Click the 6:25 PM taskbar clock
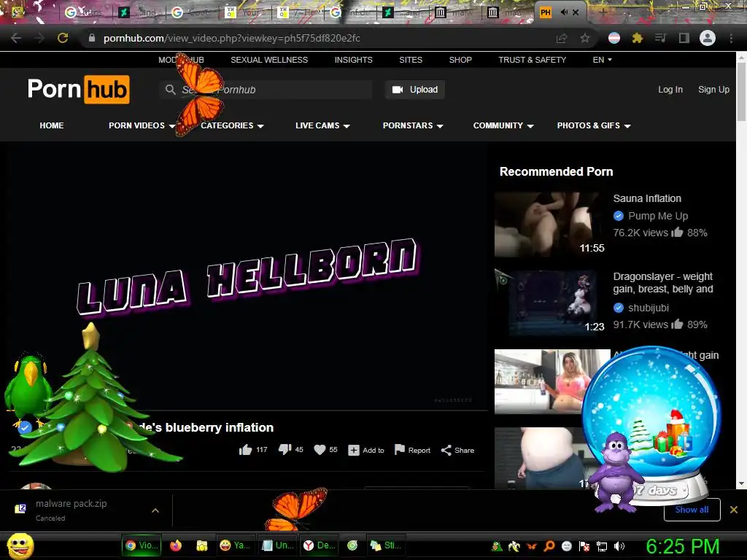747x560 pixels. point(682,546)
